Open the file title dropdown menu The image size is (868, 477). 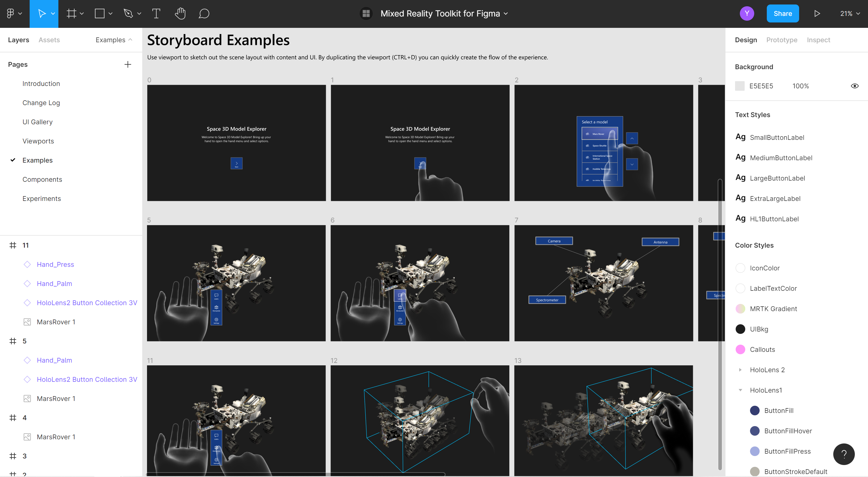(506, 13)
